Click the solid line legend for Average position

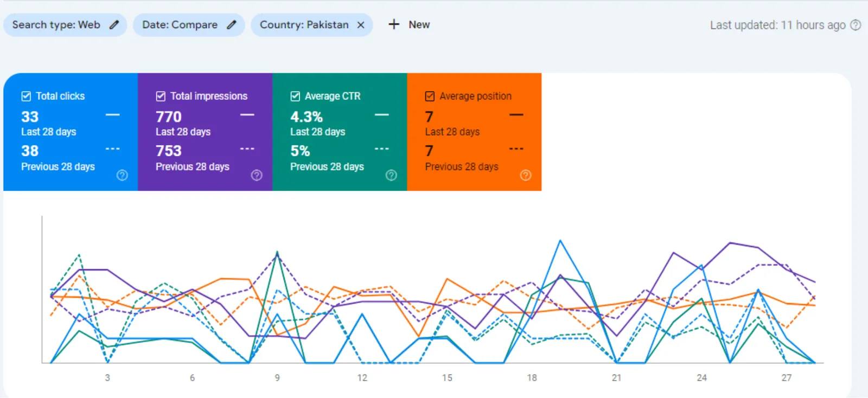click(516, 115)
